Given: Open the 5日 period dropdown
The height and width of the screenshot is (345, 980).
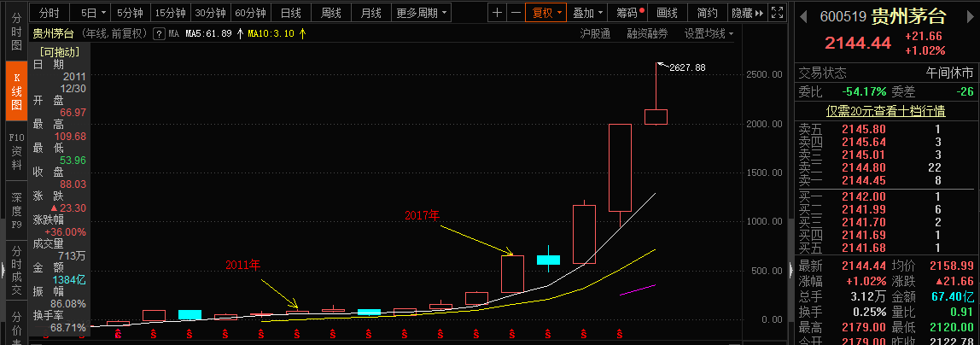Looking at the screenshot, I should pyautogui.click(x=95, y=13).
